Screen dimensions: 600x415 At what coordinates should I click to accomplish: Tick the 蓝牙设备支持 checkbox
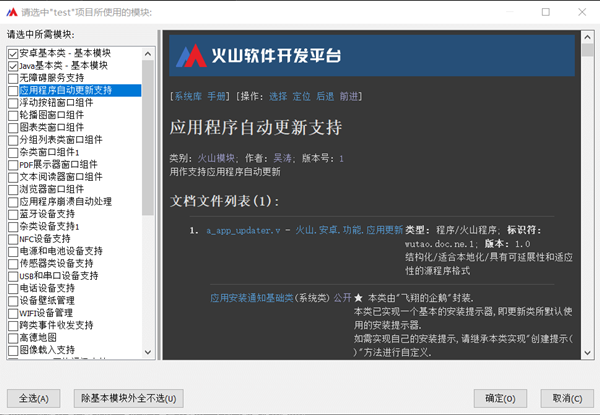pyautogui.click(x=12, y=214)
